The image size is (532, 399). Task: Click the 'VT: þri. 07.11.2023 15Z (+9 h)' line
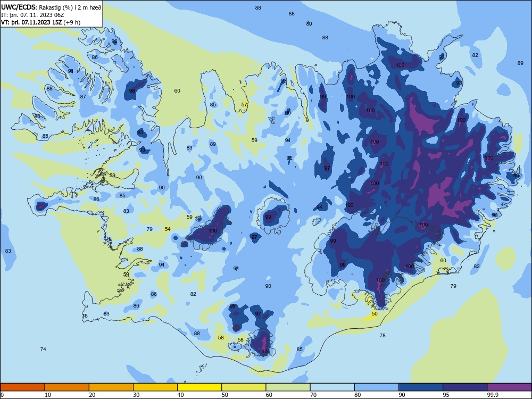[41, 22]
